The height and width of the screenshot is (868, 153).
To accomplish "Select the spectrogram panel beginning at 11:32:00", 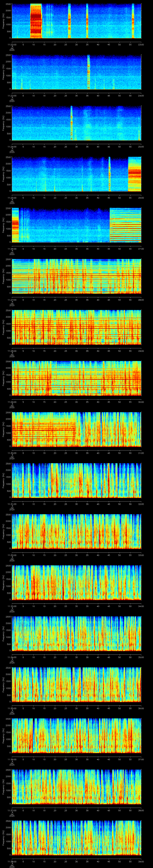I will [x=76, y=531].
